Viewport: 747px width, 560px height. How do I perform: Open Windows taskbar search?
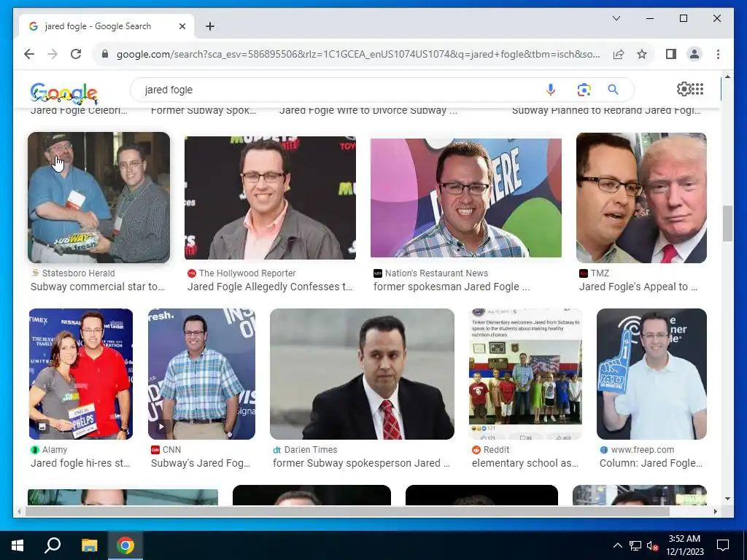pyautogui.click(x=53, y=545)
